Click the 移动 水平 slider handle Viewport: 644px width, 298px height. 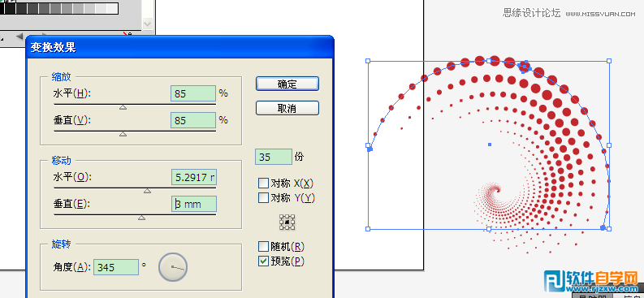coord(147,191)
